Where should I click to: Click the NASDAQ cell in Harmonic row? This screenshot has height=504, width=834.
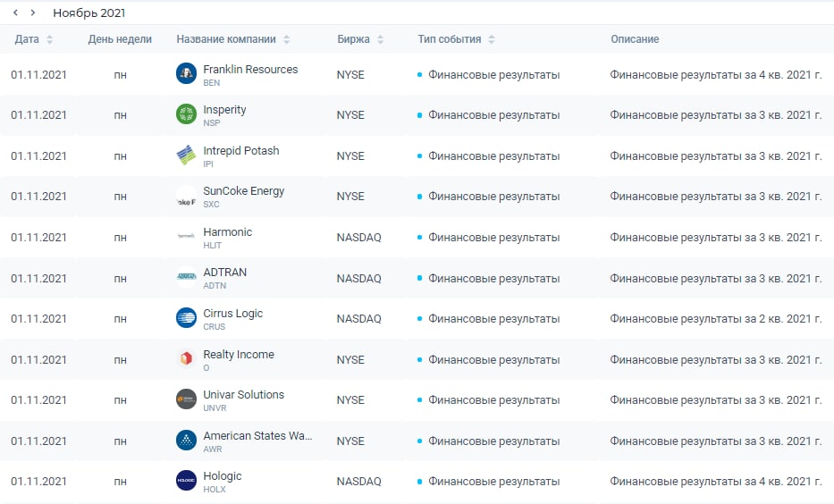point(359,238)
